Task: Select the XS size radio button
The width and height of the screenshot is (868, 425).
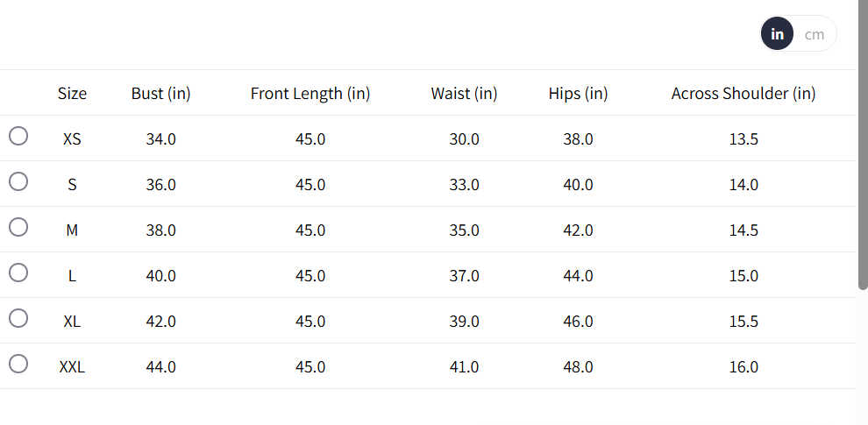Action: 18,136
